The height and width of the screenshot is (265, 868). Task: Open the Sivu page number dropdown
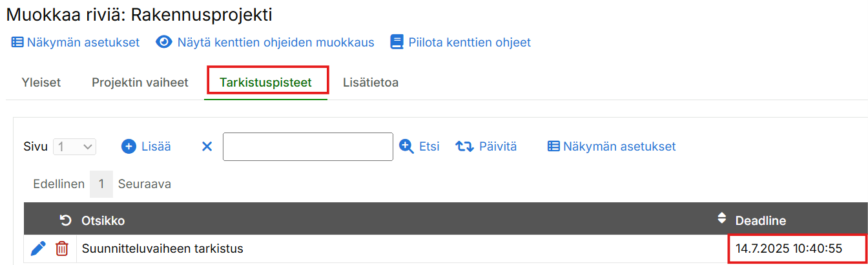click(75, 147)
